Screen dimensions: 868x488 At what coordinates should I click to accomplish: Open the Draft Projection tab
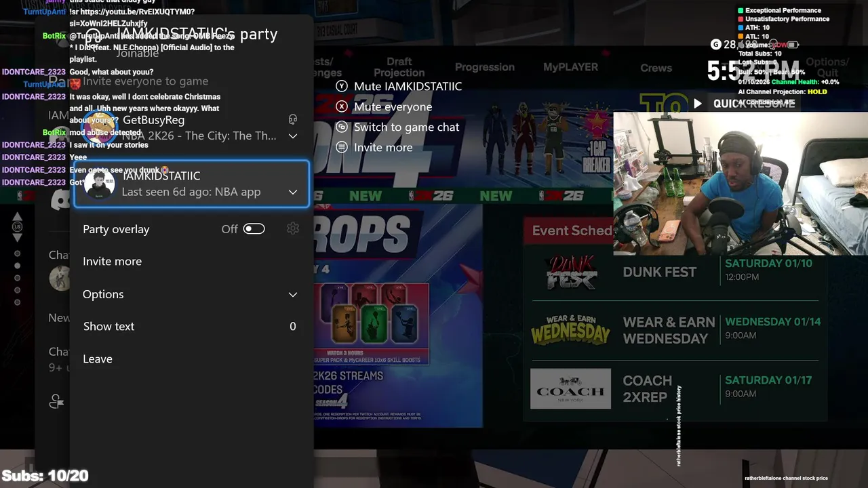399,67
